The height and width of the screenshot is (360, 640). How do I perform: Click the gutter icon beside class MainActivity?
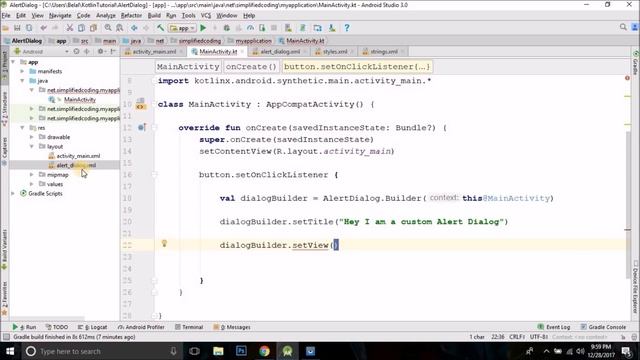[140, 107]
